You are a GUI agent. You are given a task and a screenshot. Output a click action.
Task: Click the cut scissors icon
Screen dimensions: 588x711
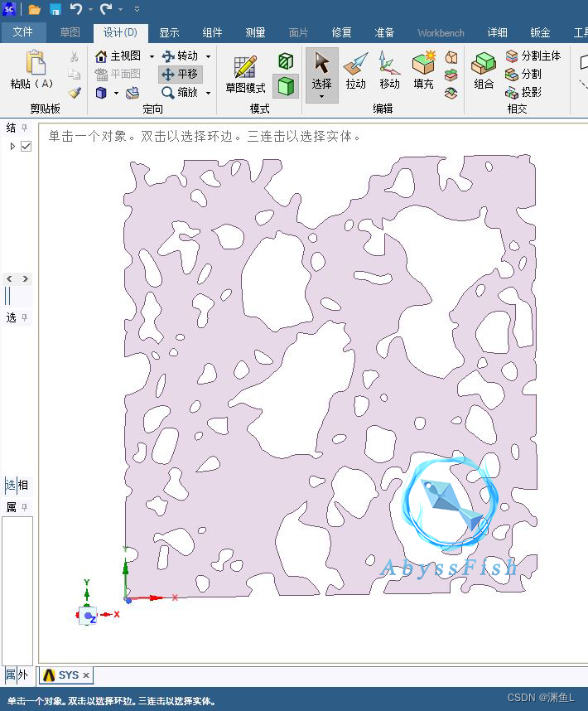click(x=74, y=56)
